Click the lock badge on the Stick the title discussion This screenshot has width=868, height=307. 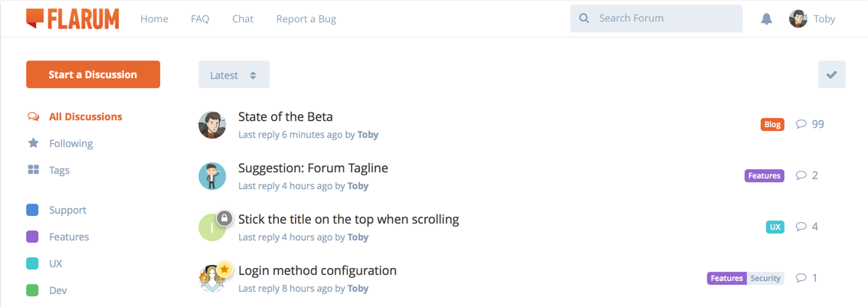pos(224,218)
